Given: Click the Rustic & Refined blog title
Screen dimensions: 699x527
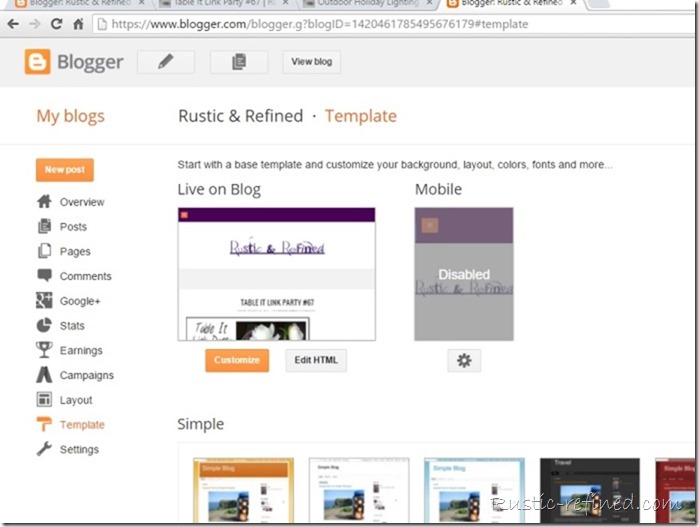Looking at the screenshot, I should point(241,116).
